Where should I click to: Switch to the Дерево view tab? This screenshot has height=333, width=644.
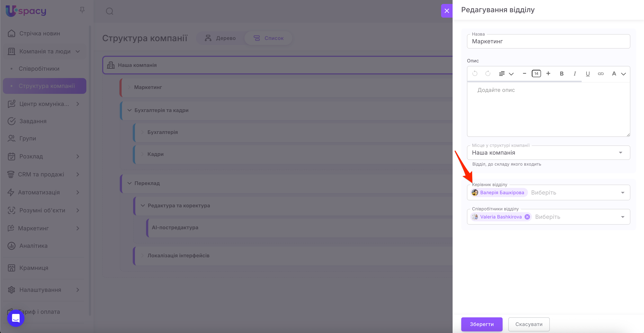pyautogui.click(x=220, y=38)
